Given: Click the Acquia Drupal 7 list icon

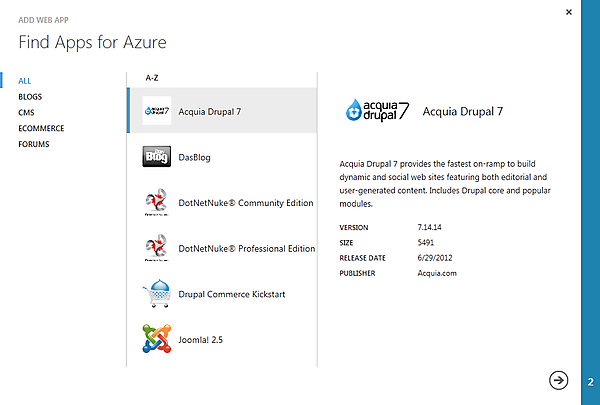Looking at the screenshot, I should click(156, 110).
